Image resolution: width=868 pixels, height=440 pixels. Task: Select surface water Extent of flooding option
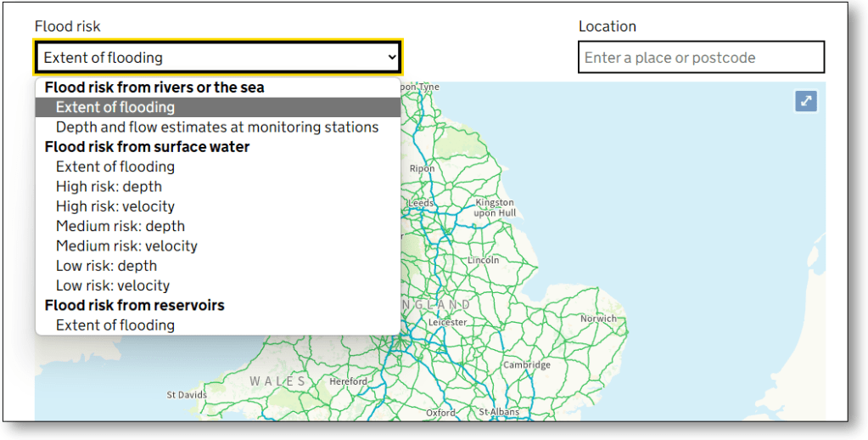coord(115,166)
